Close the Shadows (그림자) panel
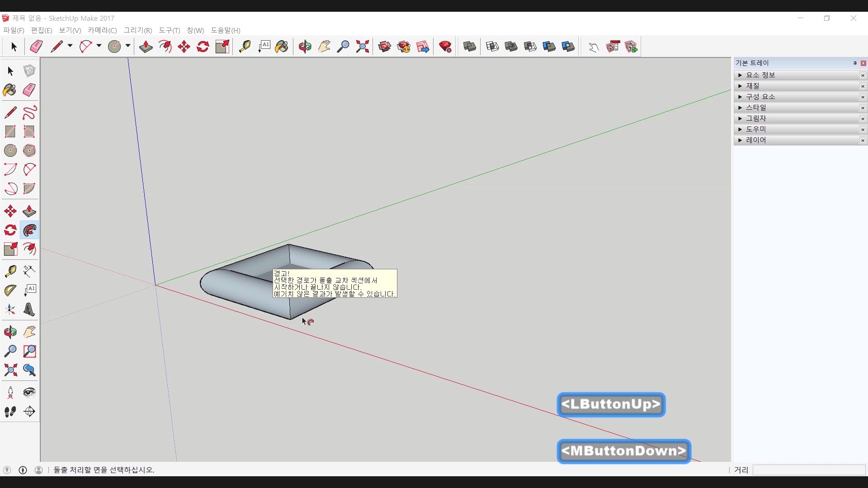The image size is (868, 488). click(x=863, y=119)
